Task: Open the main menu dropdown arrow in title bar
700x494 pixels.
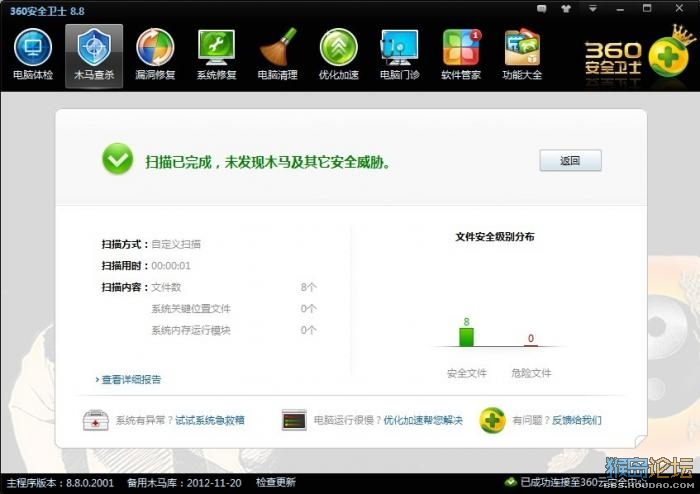Action: click(x=592, y=8)
